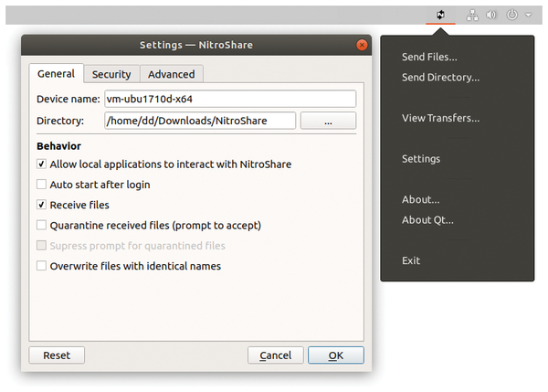Open the Advanced tab
Viewport: 548px width, 392px height.
[x=172, y=74]
